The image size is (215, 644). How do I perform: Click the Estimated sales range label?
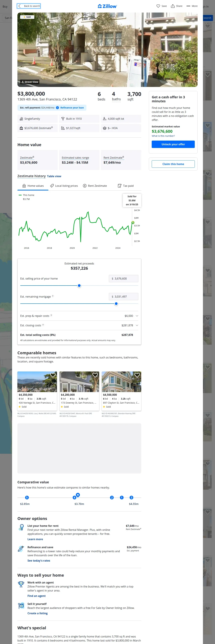coord(75,158)
